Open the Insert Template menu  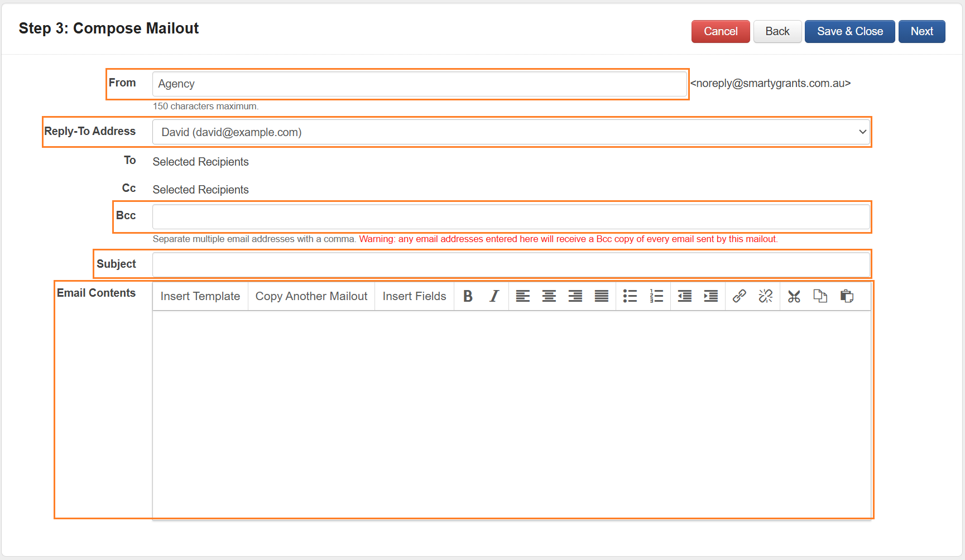pos(200,296)
